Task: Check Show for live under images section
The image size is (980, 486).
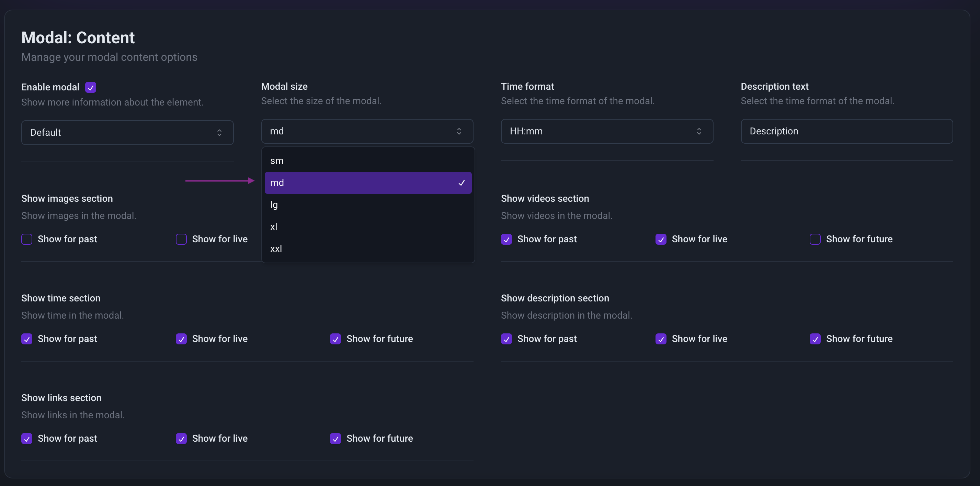Action: click(x=181, y=239)
